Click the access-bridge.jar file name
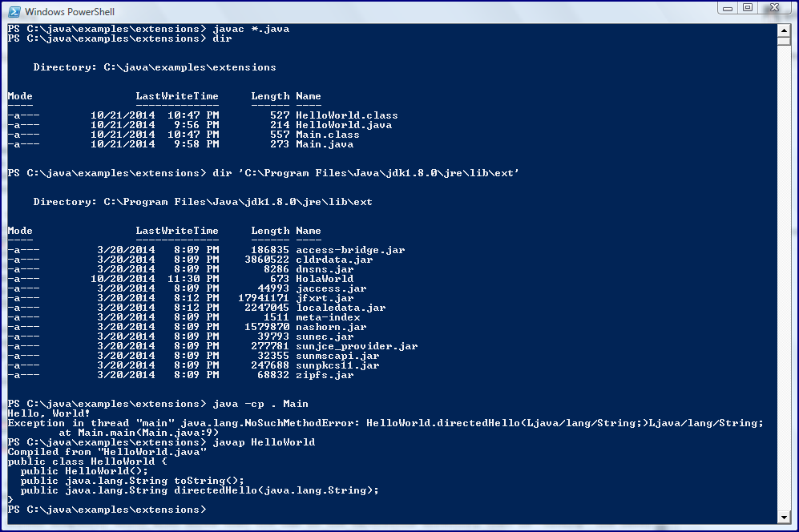This screenshot has width=799, height=532. [350, 250]
